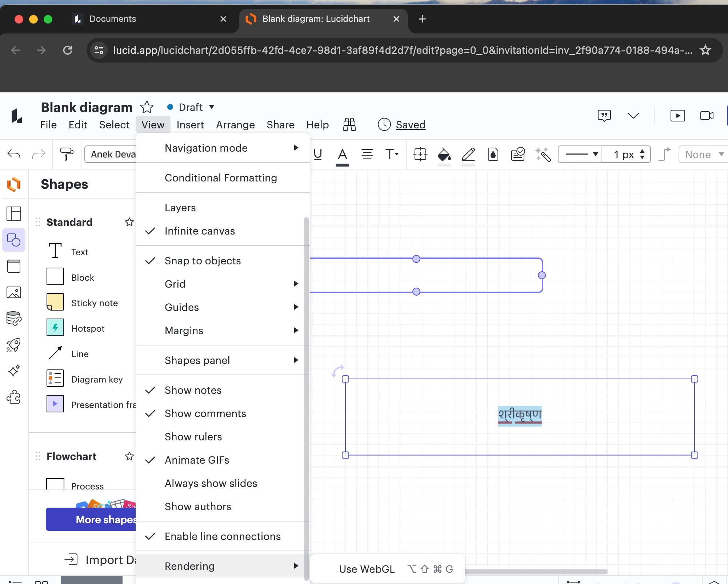The width and height of the screenshot is (728, 584).
Task: Click the fill color paint bucket icon
Action: 444,155
